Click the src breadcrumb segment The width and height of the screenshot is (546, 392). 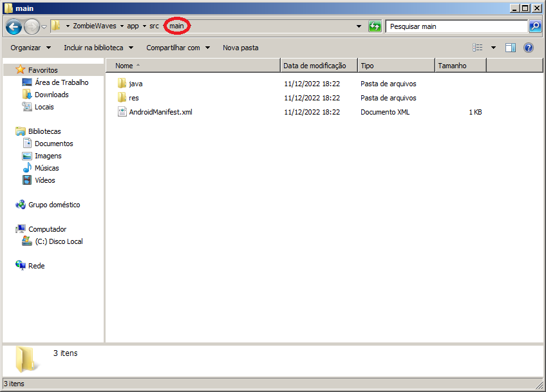pos(154,26)
